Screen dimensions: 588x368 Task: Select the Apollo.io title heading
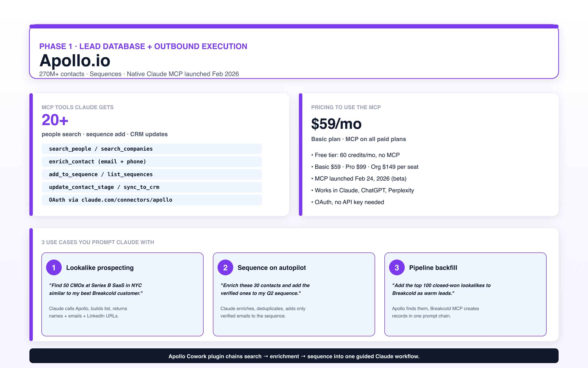75,60
